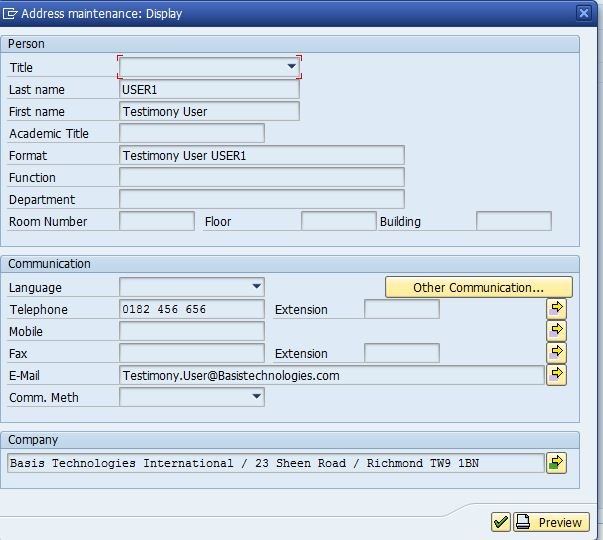Open more e-mail addresses arrow icon
Viewport: 603px width, 540px height.
[x=556, y=375]
